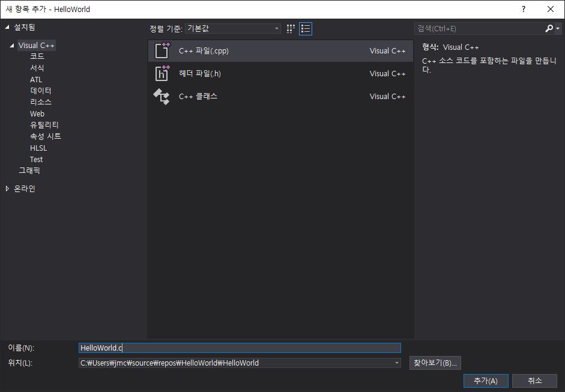Viewport: 565px width, 392px height.
Task: Click the 찾아보기(B)... browse button
Action: [435, 363]
